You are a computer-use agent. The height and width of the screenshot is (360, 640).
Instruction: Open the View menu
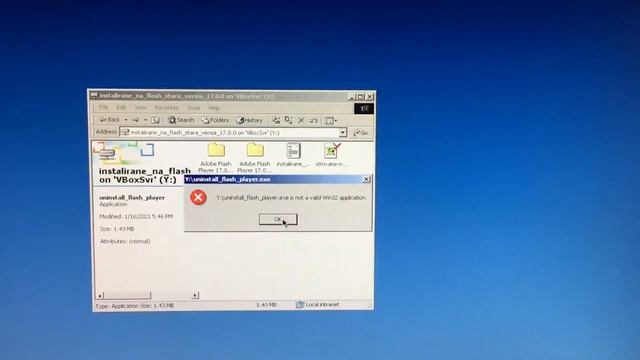click(140, 107)
